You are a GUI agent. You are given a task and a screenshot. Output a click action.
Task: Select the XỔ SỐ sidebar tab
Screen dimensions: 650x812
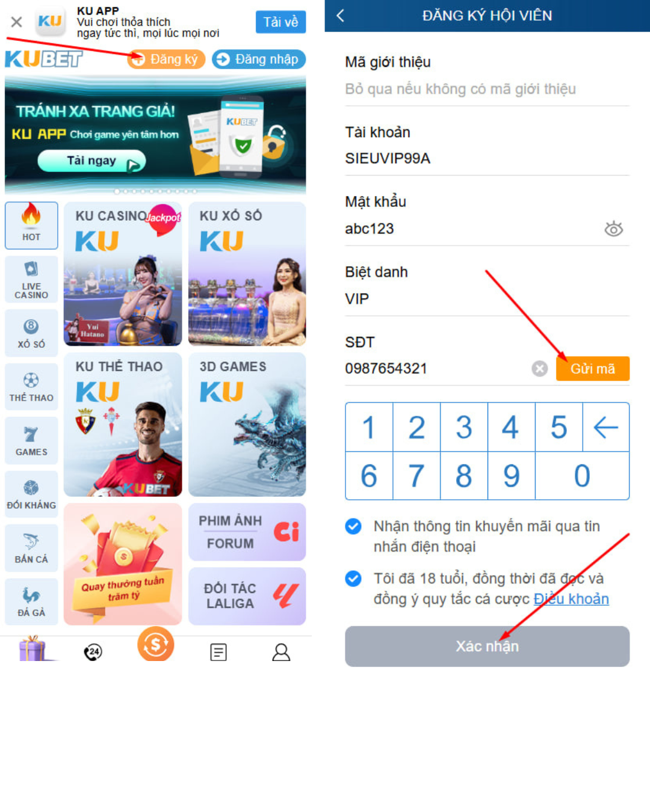[31, 333]
